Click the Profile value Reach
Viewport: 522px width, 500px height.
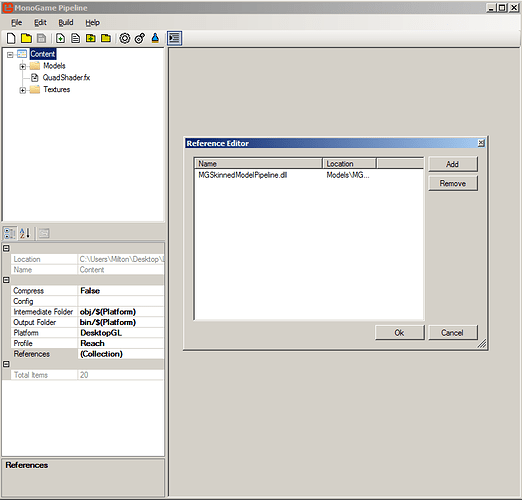point(121,343)
